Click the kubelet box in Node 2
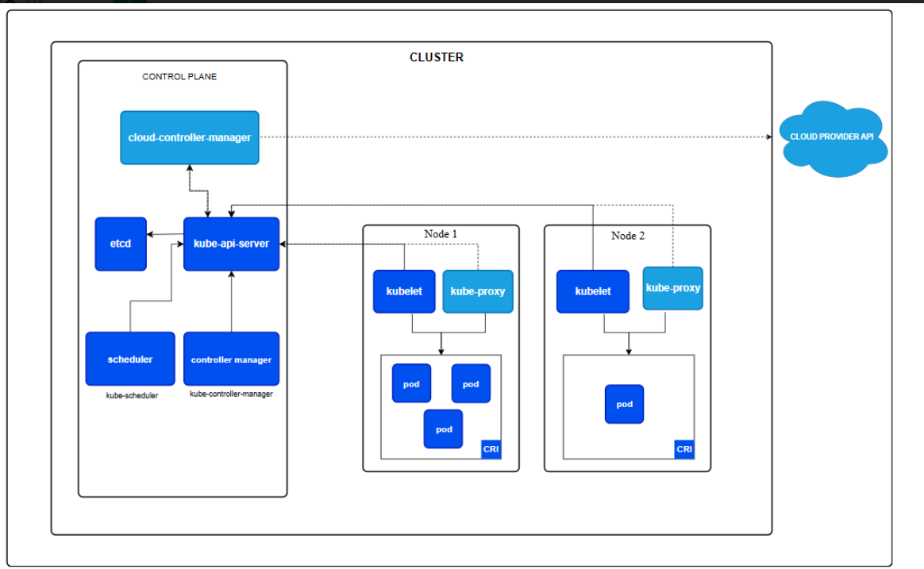 pos(593,291)
